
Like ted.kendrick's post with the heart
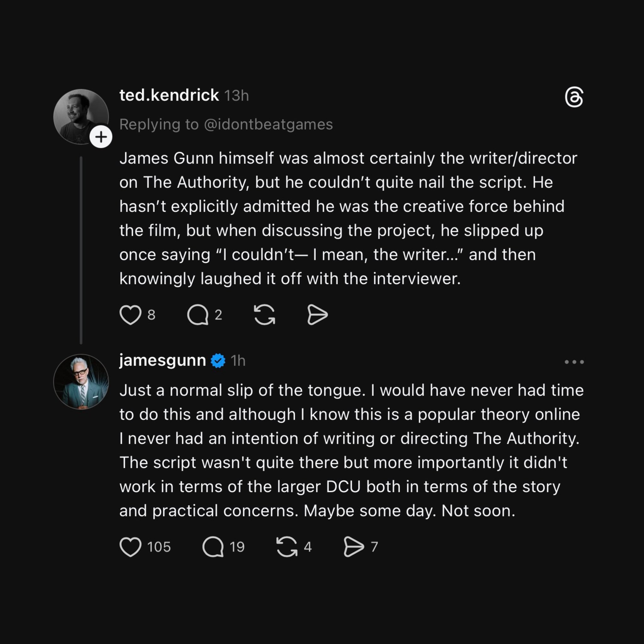[x=130, y=315]
